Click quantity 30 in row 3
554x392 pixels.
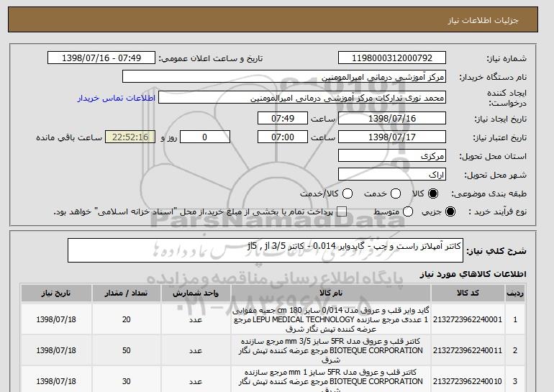pos(126,381)
